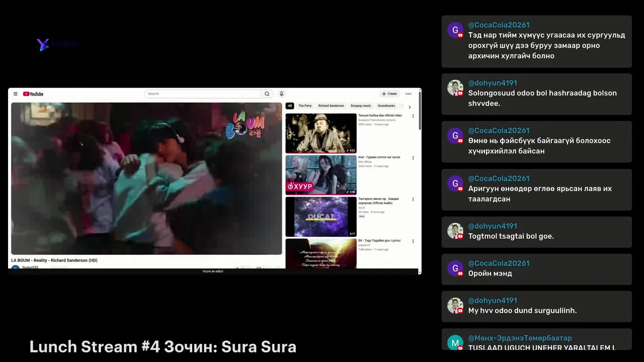Click the 'New' badge under ducat
The image size is (644, 362).
[x=362, y=216]
